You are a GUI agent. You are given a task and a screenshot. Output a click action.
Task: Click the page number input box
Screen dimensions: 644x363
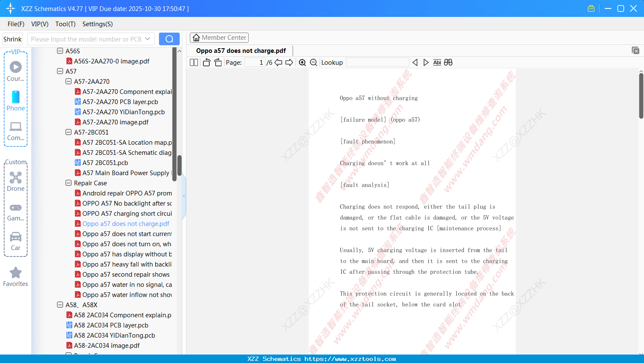click(255, 63)
